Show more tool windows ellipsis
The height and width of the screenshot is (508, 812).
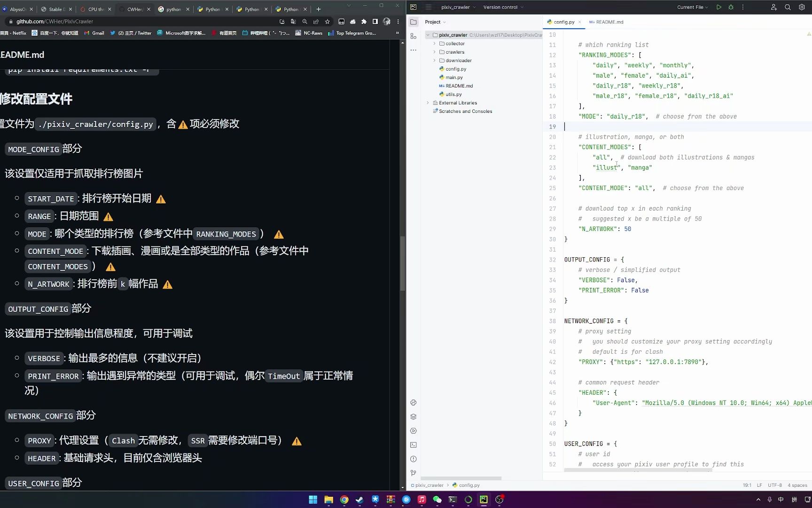414,50
